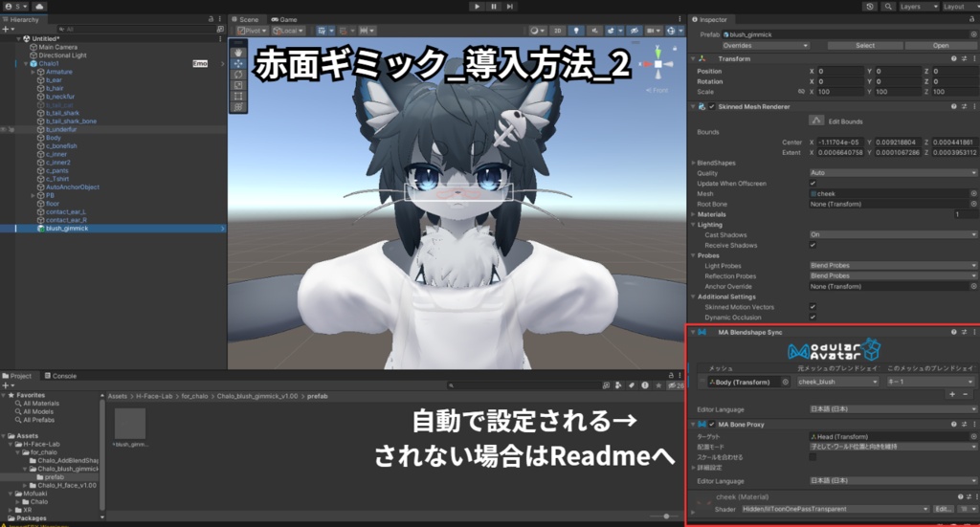Viewport: 980px width, 527px height.
Task: Open shading mode draw dropdown
Action: 536,31
